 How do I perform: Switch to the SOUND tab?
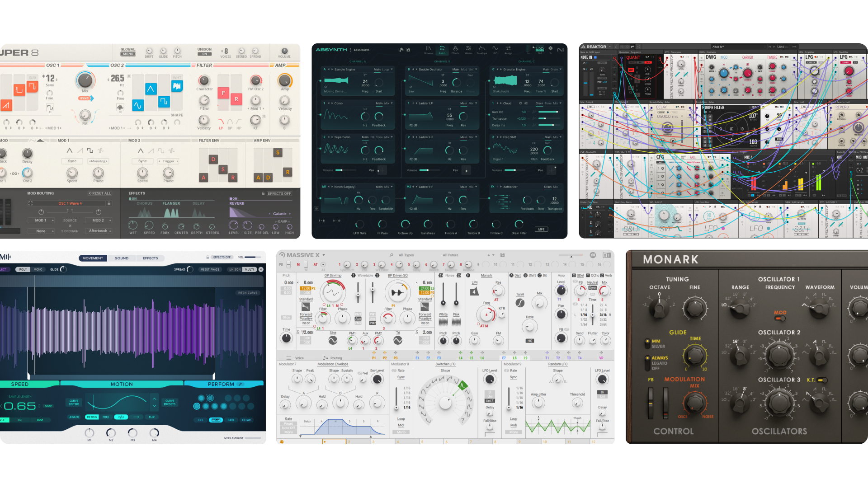(122, 258)
